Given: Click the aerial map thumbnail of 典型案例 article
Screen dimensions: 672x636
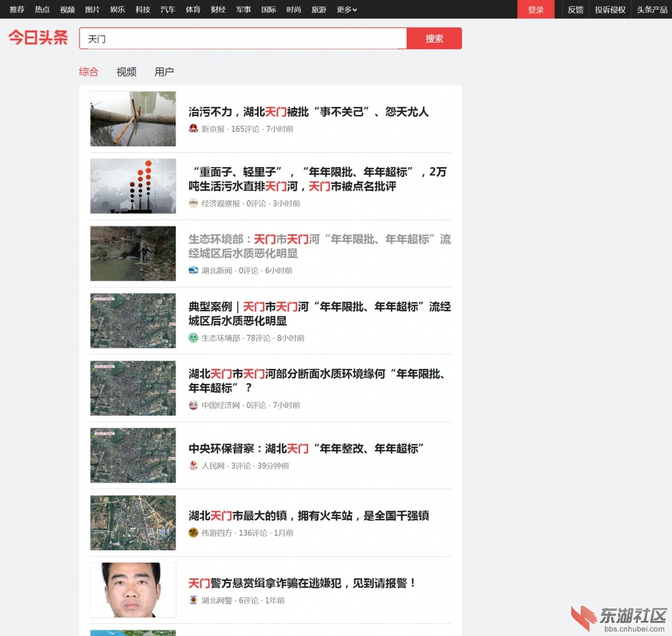Looking at the screenshot, I should [x=133, y=321].
